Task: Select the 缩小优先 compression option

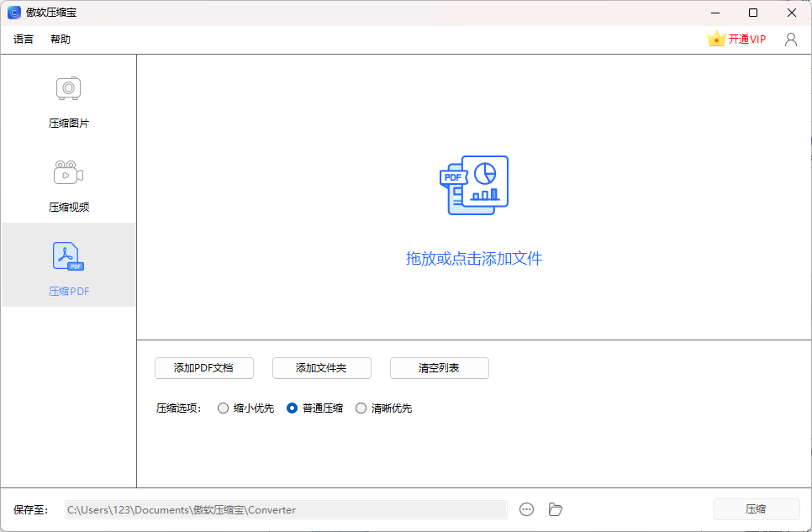Action: click(224, 408)
